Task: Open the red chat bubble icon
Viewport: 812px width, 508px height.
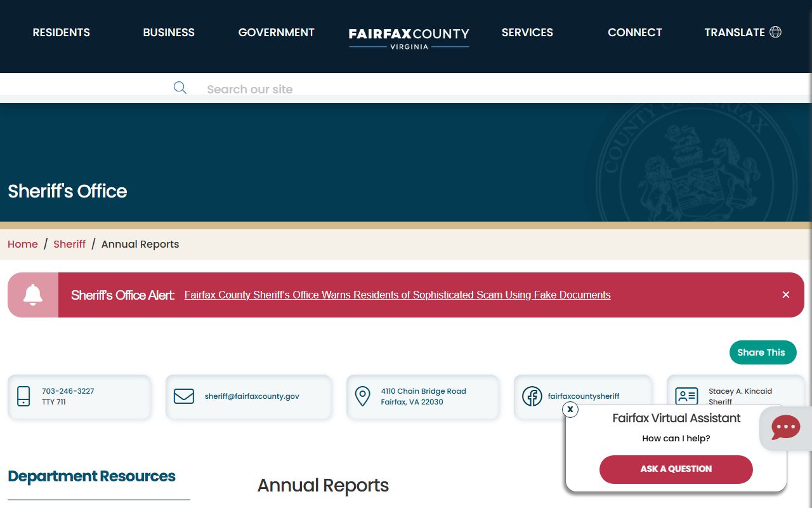Action: (785, 428)
